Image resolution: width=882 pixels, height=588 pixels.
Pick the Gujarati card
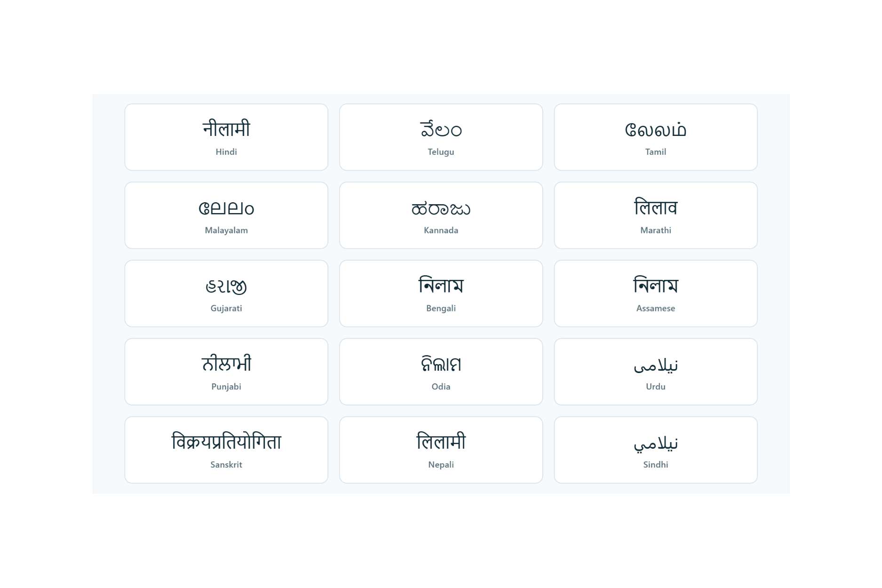tap(226, 293)
